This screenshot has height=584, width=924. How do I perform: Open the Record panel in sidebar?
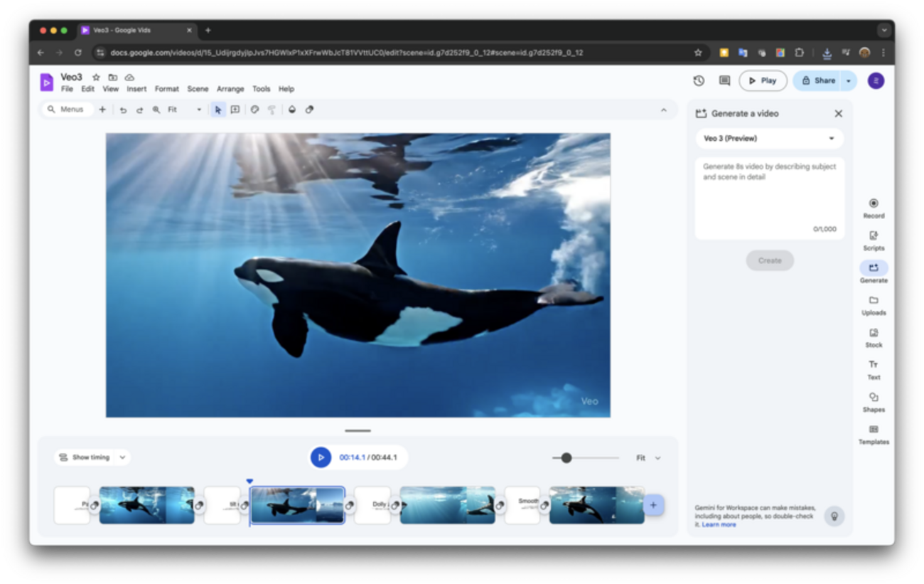[874, 208]
